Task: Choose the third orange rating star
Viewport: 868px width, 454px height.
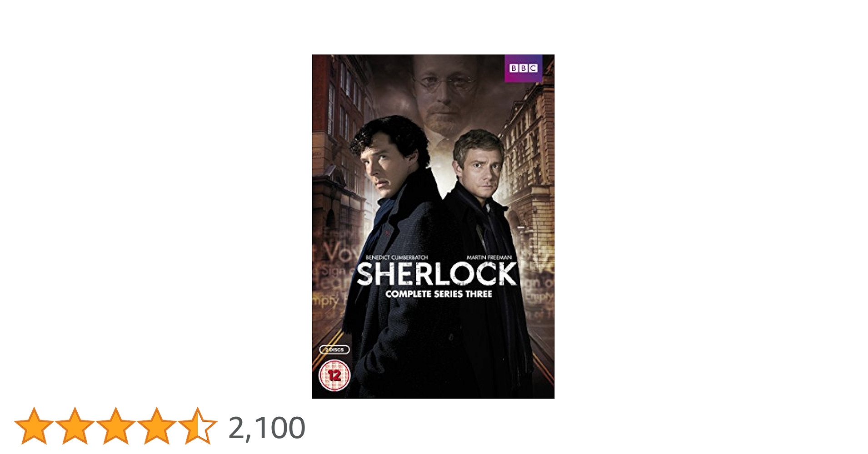Action: click(116, 426)
